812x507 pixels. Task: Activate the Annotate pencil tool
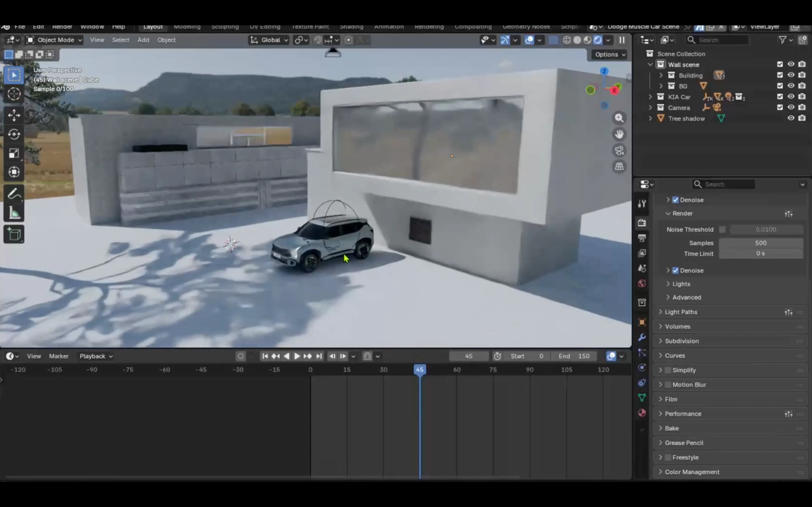14,194
